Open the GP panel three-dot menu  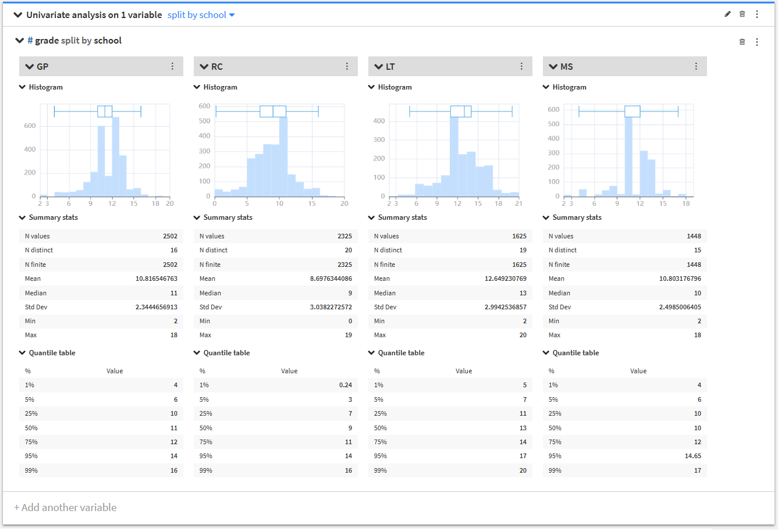(172, 66)
